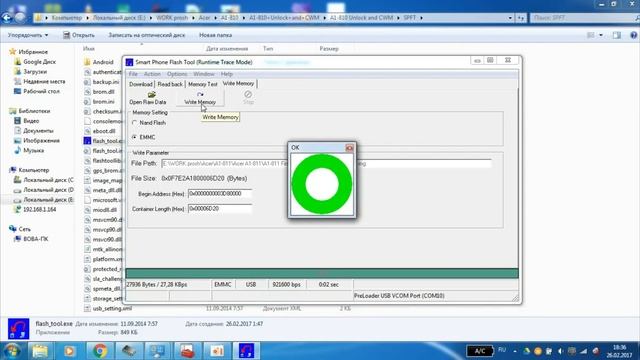Click the Имя column header
This screenshot has width=640, height=360.
click(x=89, y=49)
